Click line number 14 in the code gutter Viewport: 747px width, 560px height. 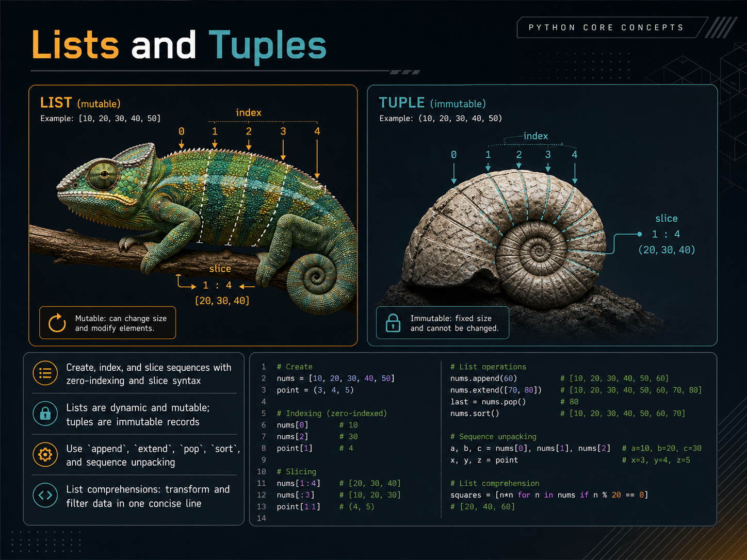pos(262,518)
